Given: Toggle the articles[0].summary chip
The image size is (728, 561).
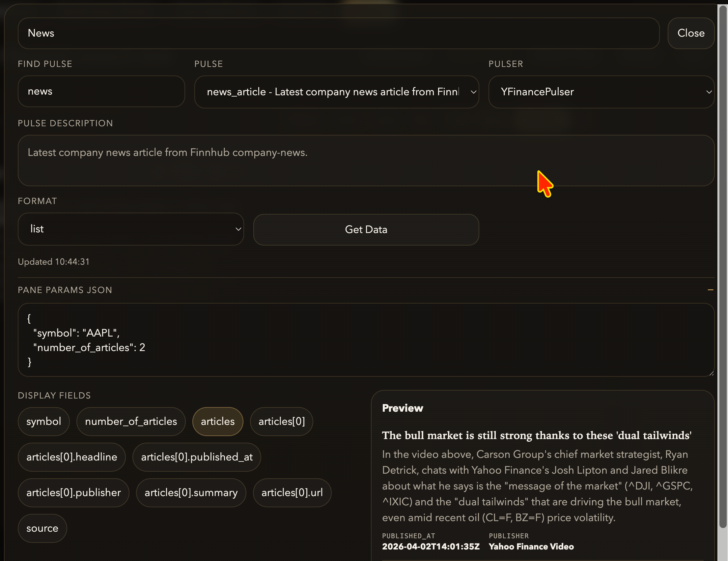Looking at the screenshot, I should 191,493.
